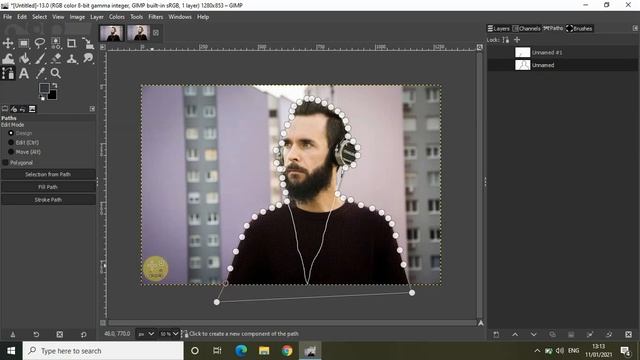Select the Unified Transform tool
The height and width of the screenshot is (360, 640).
pos(87,43)
